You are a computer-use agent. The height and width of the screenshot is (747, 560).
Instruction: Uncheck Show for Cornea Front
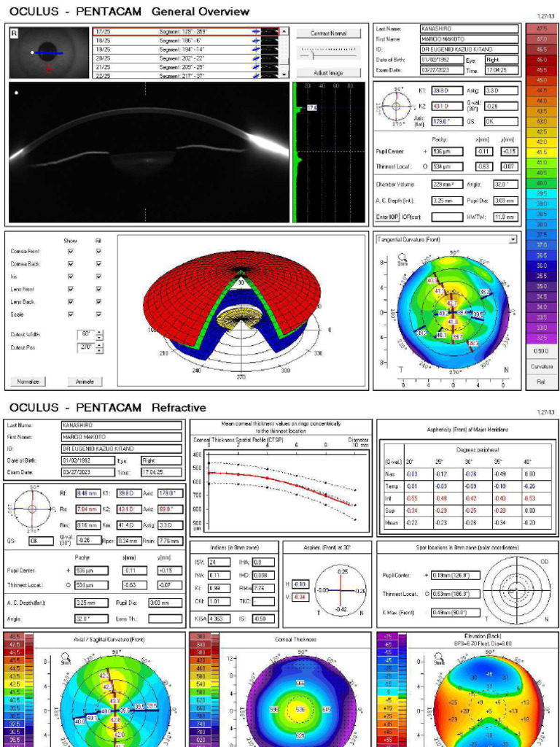[x=71, y=252]
